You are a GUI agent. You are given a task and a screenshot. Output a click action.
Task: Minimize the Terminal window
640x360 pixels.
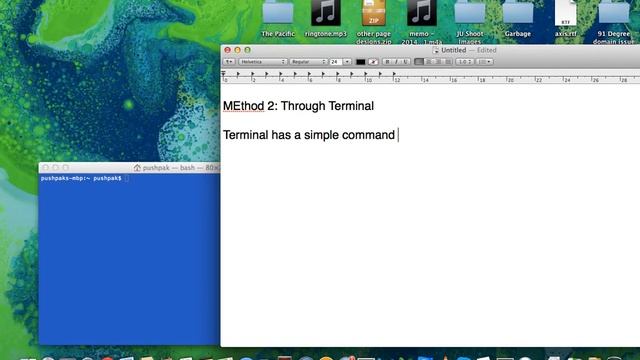[x=56, y=168]
